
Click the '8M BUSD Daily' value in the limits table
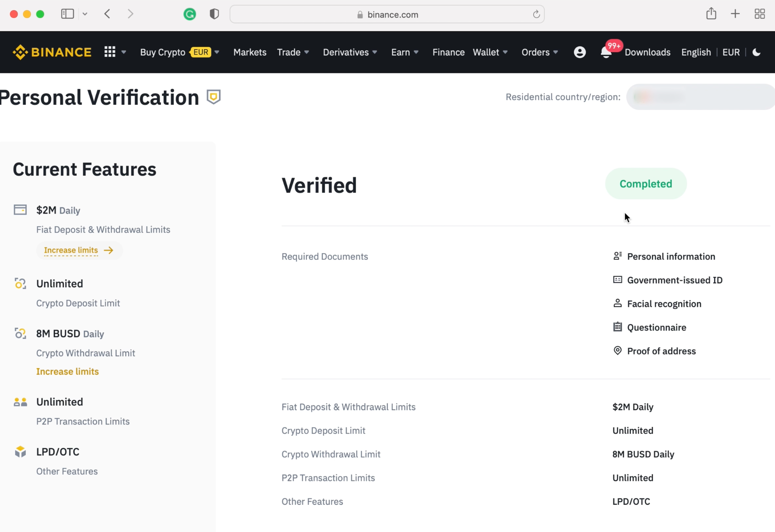click(643, 454)
